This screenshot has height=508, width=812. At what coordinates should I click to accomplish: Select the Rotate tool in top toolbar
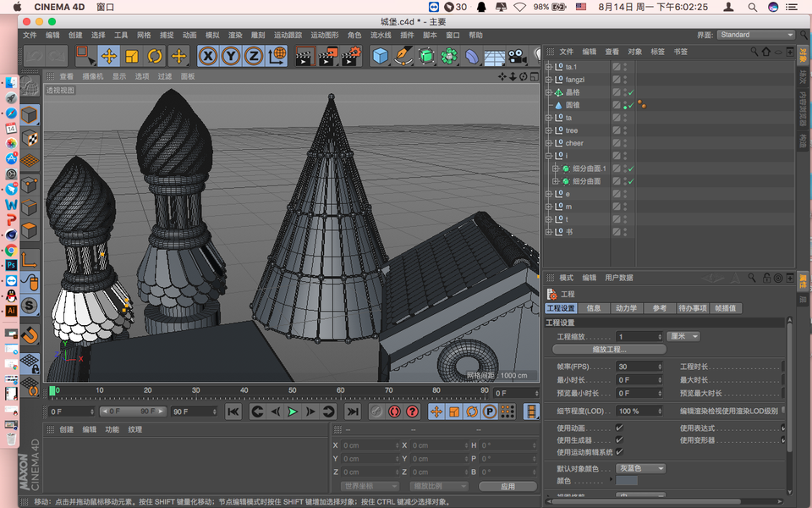click(155, 56)
